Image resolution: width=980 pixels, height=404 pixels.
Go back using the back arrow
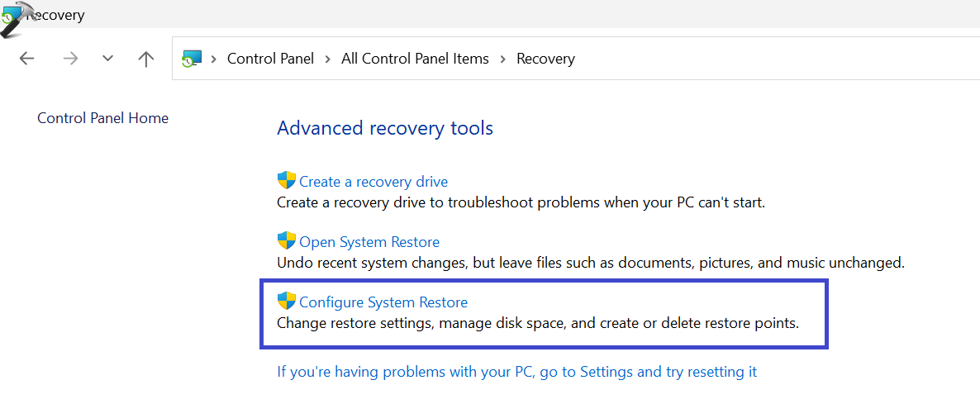tap(27, 59)
